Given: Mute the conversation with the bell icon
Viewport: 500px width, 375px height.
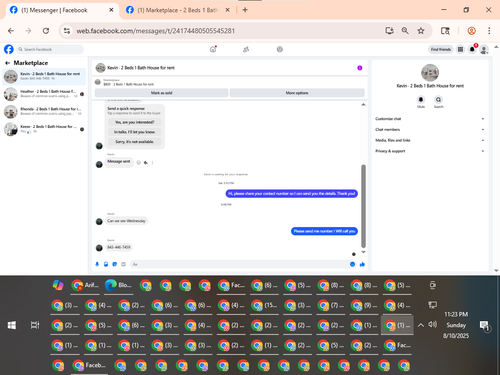Looking at the screenshot, I should tap(421, 99).
